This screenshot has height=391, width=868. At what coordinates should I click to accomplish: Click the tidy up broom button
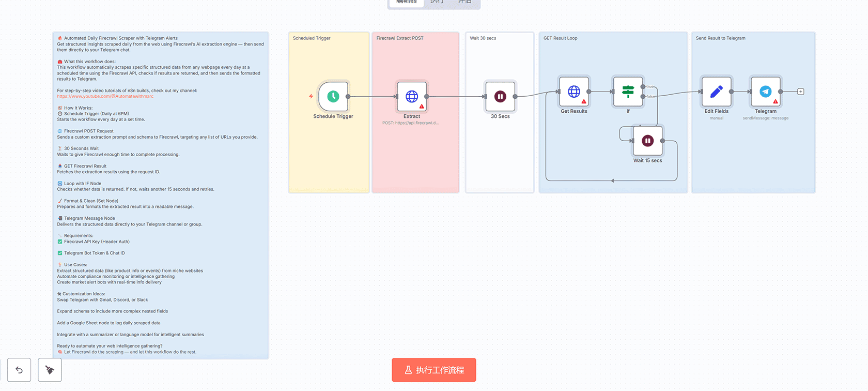(50, 370)
